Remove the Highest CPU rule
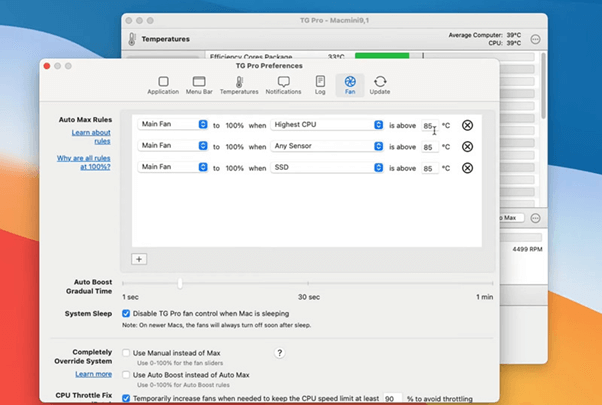 pos(467,125)
